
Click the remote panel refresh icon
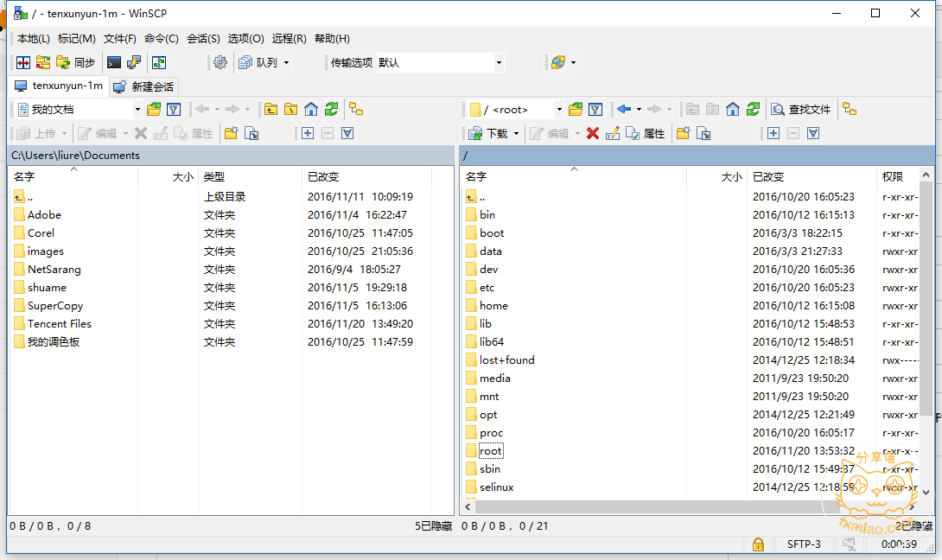point(754,109)
